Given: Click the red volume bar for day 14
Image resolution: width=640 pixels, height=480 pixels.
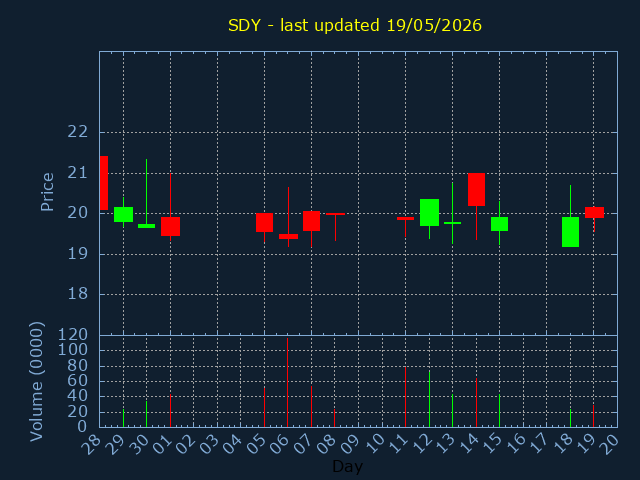Looking at the screenshot, I should [x=476, y=402].
